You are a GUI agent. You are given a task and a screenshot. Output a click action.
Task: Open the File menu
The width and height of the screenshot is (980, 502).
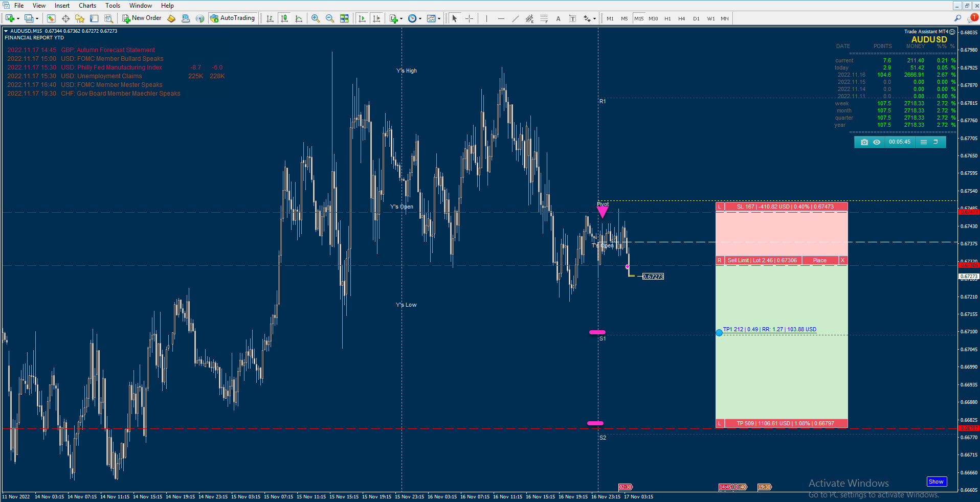click(x=19, y=6)
